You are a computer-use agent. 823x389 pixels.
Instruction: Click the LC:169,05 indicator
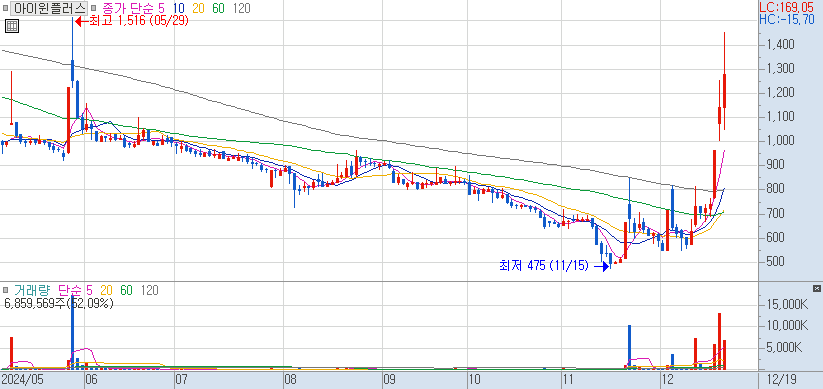pos(787,7)
